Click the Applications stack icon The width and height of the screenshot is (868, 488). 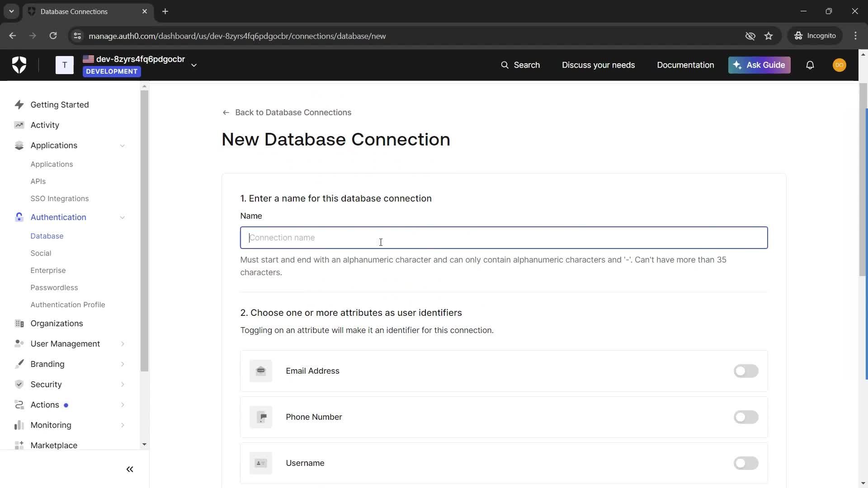19,145
